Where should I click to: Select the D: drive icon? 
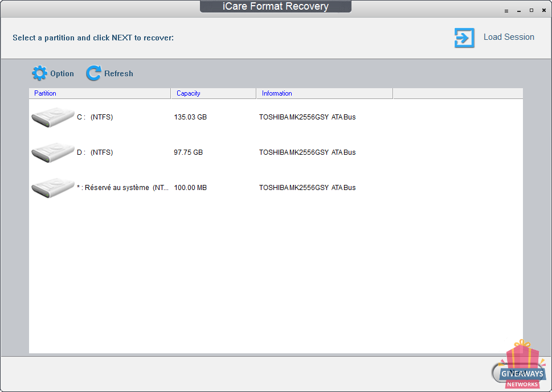pos(53,152)
